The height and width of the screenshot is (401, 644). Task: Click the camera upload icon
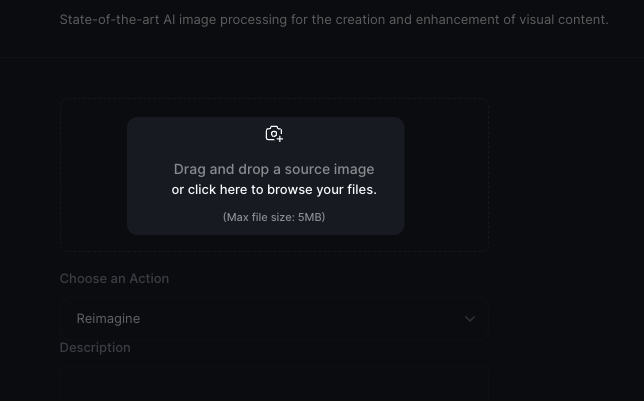point(274,133)
